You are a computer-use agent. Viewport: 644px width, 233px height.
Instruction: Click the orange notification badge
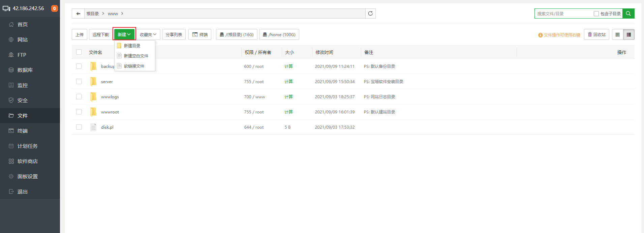(54, 8)
